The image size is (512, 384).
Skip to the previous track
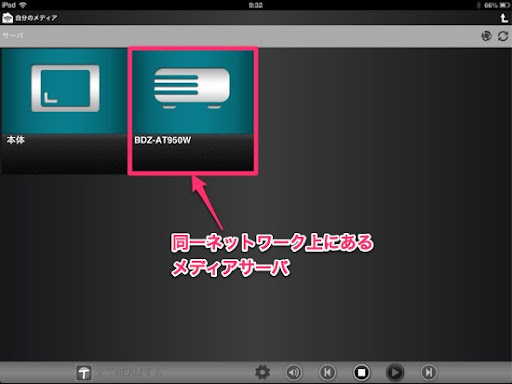[x=327, y=372]
